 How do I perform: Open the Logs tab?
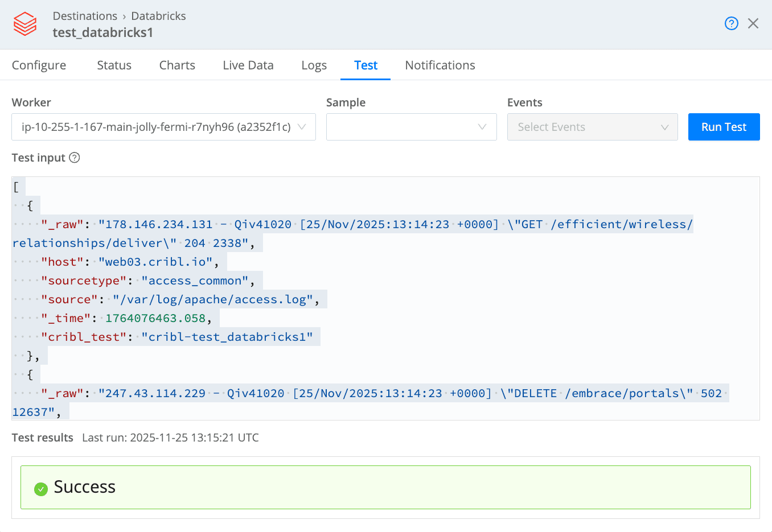click(314, 65)
